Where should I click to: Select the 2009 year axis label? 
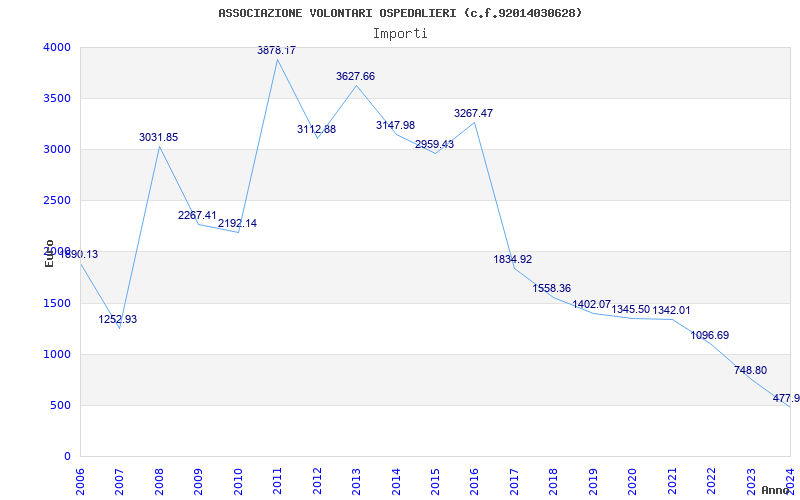point(198,480)
